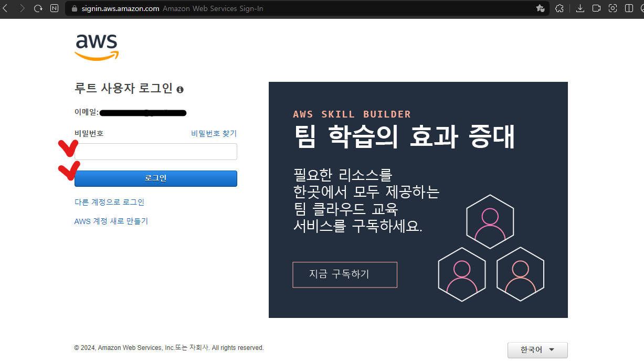Click the video recording toolbar icon
644x362 pixels.
pos(596,8)
